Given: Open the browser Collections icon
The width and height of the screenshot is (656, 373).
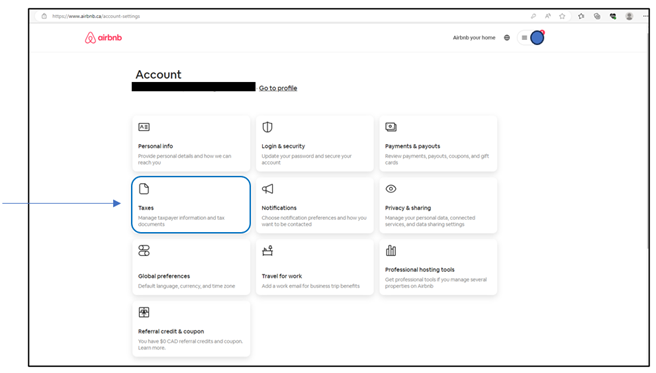Looking at the screenshot, I should 597,16.
